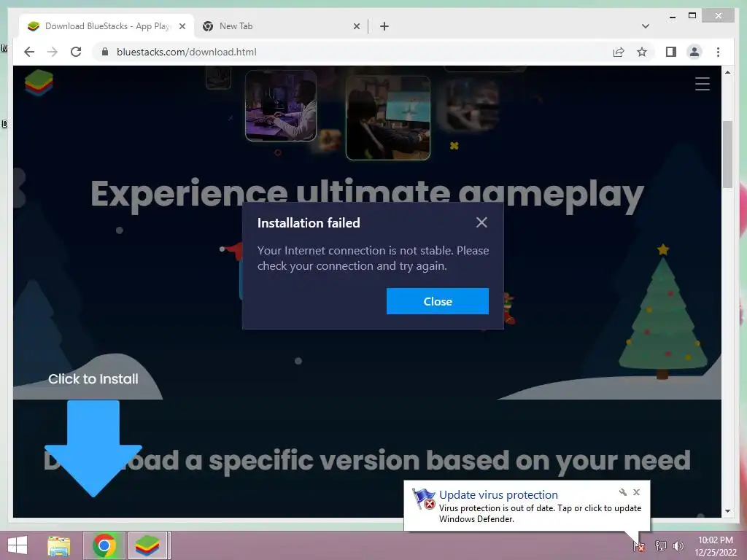Click the page scrollbar thumb
The height and width of the screenshot is (560, 747).
pyautogui.click(x=727, y=154)
